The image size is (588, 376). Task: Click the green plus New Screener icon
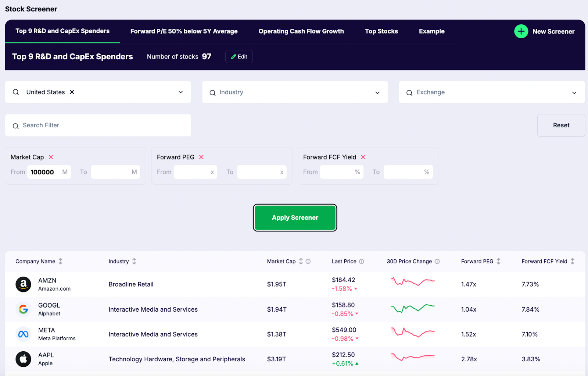(521, 31)
